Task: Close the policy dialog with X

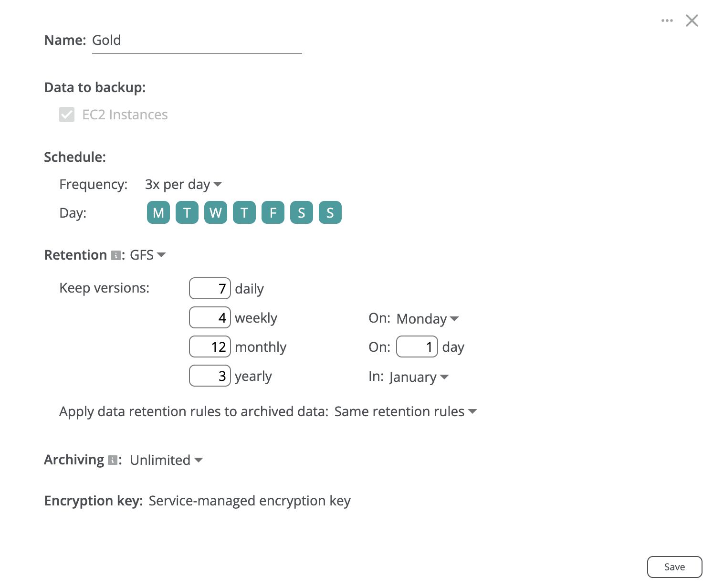Action: coord(692,21)
